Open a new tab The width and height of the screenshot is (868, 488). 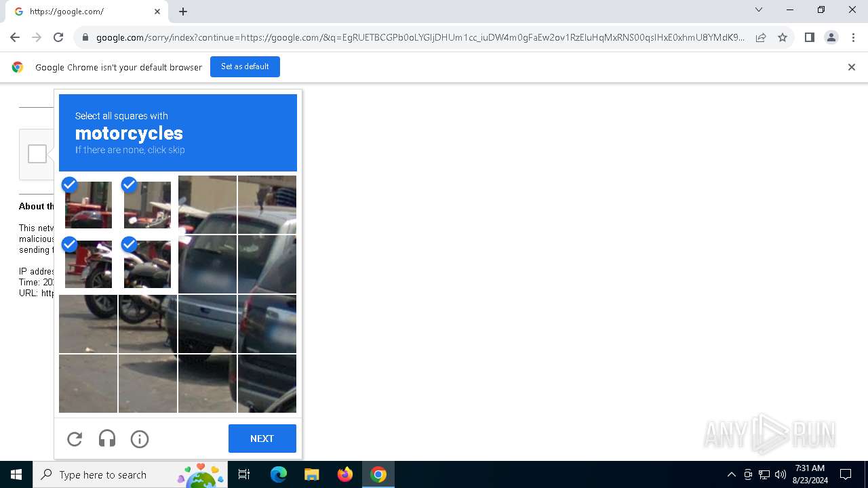(x=183, y=12)
